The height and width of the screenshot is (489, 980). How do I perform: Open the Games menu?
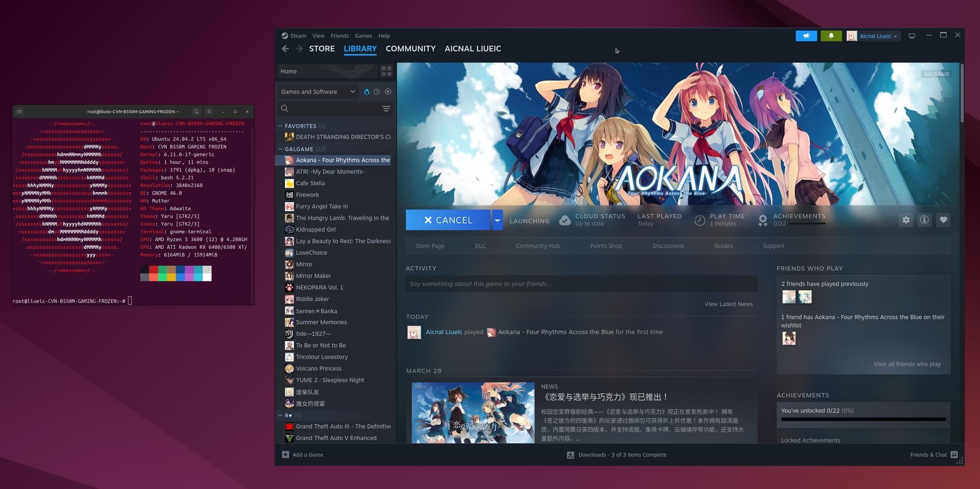(x=363, y=36)
